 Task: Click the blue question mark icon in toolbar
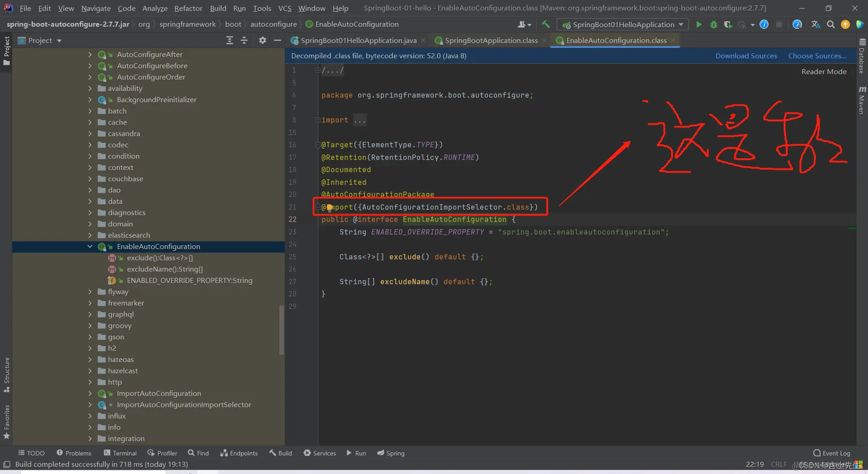click(764, 24)
